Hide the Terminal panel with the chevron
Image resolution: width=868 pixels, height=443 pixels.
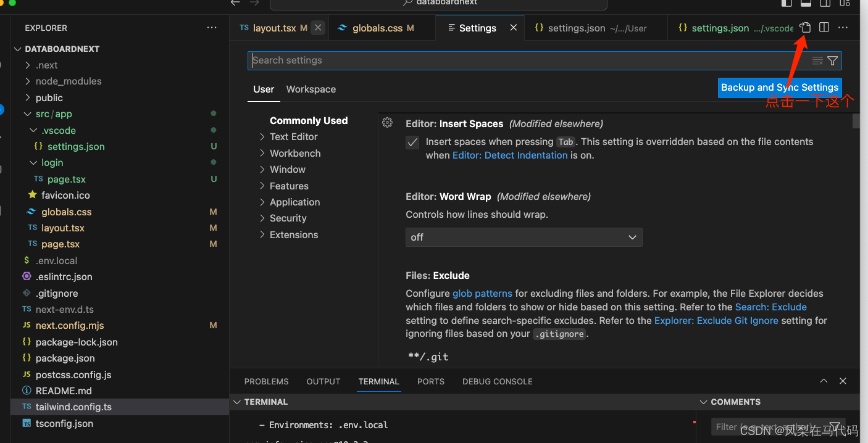click(824, 381)
